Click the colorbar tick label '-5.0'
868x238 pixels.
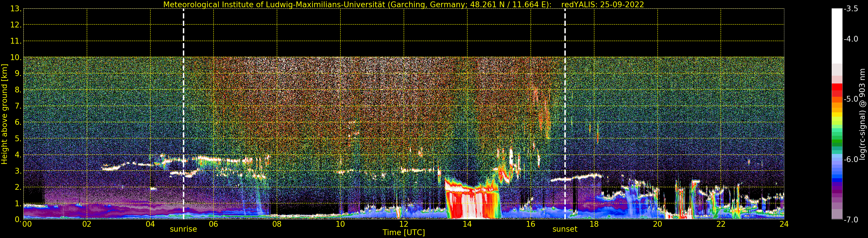[851, 99]
